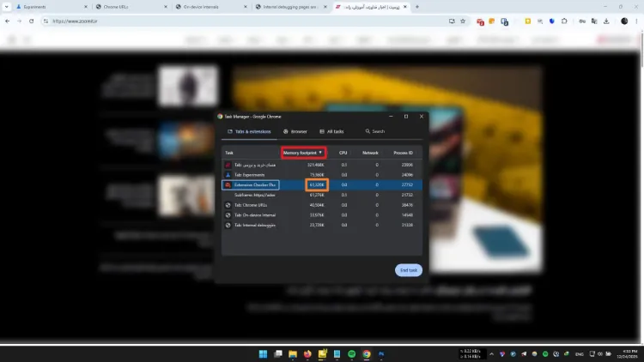The image size is (644, 362).
Task: Switch to the Browser tab in Task Manager
Action: coord(295,131)
